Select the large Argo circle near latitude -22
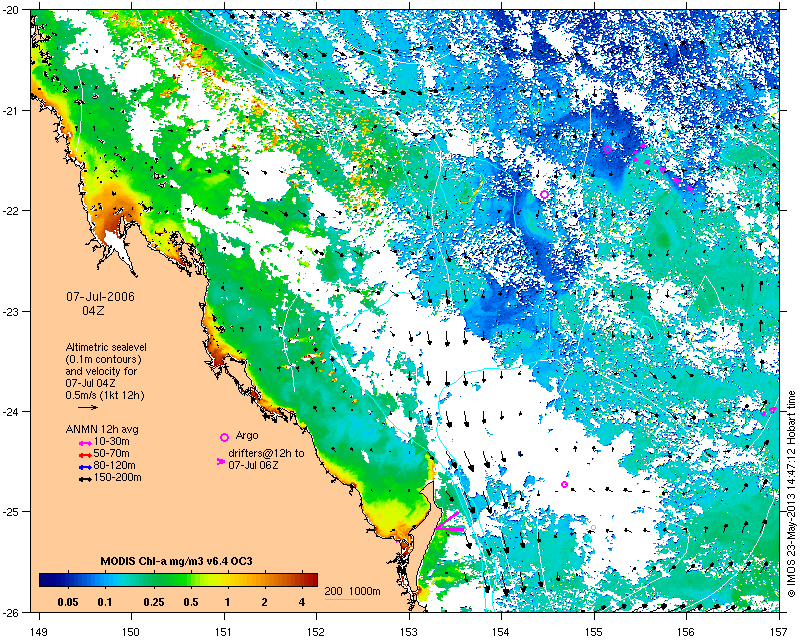This screenshot has width=800, height=640. click(544, 194)
